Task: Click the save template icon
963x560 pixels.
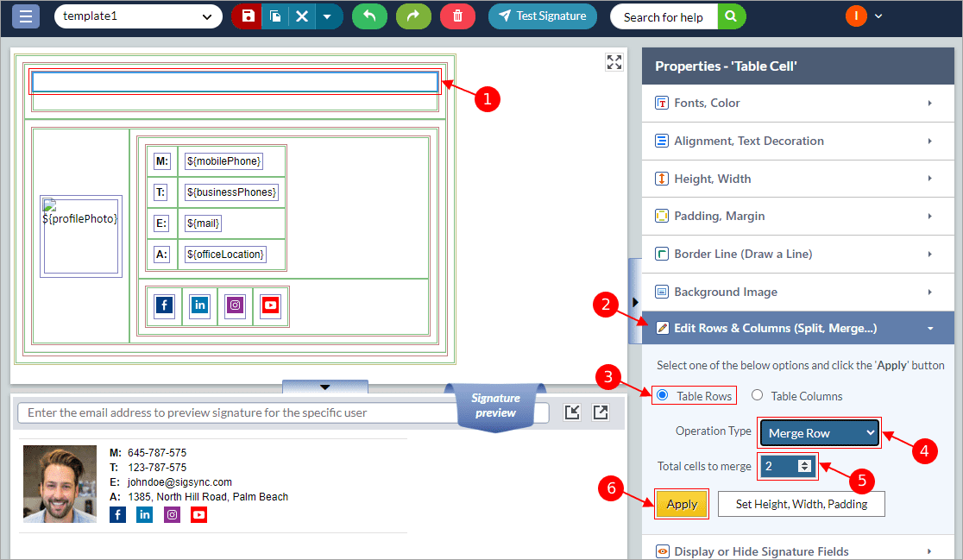Action: coord(248,16)
